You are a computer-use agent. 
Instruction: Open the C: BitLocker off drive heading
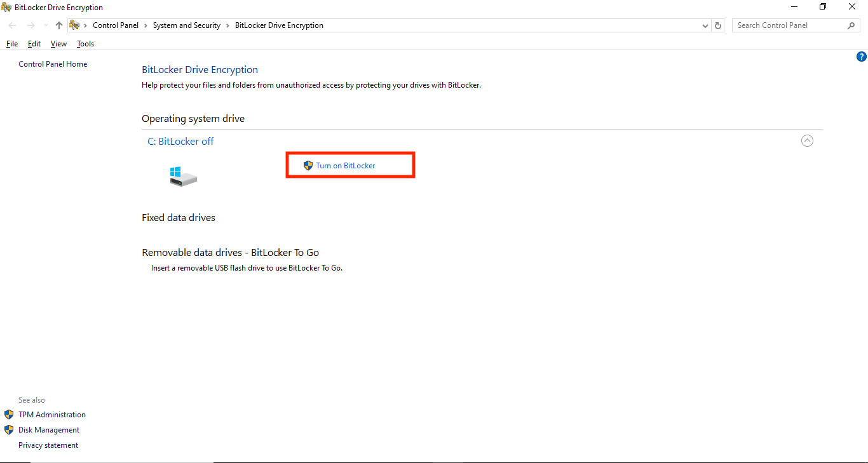[x=180, y=142]
